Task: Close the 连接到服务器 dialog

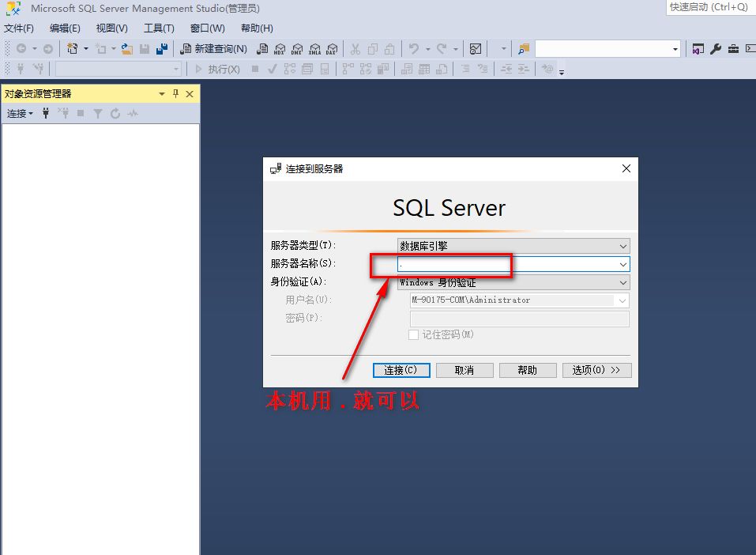Action: pyautogui.click(x=626, y=168)
